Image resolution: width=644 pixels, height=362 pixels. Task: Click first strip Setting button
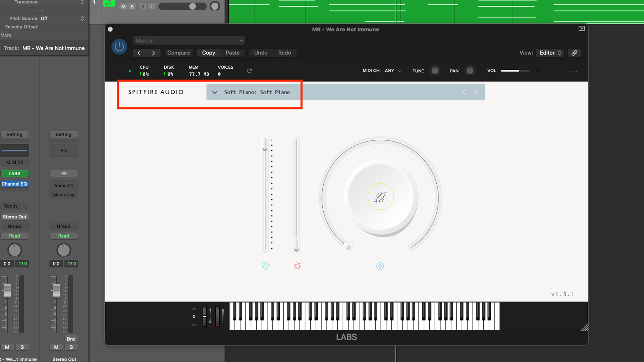click(x=14, y=134)
